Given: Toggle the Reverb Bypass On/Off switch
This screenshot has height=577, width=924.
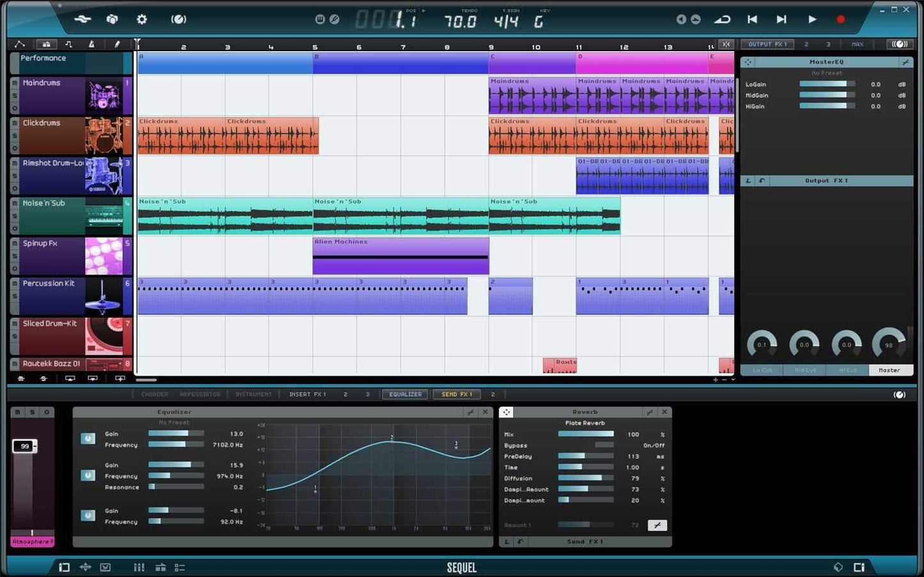Looking at the screenshot, I should pos(604,445).
